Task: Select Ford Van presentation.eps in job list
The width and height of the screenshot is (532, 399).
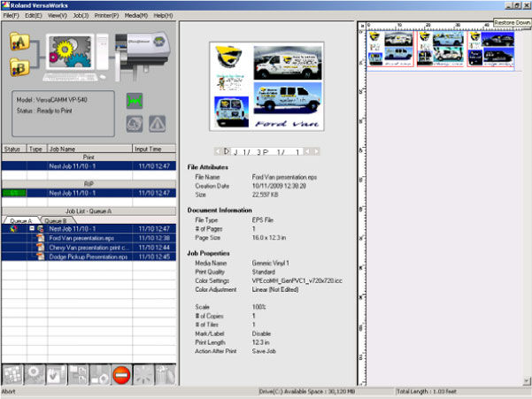Action: pyautogui.click(x=89, y=238)
